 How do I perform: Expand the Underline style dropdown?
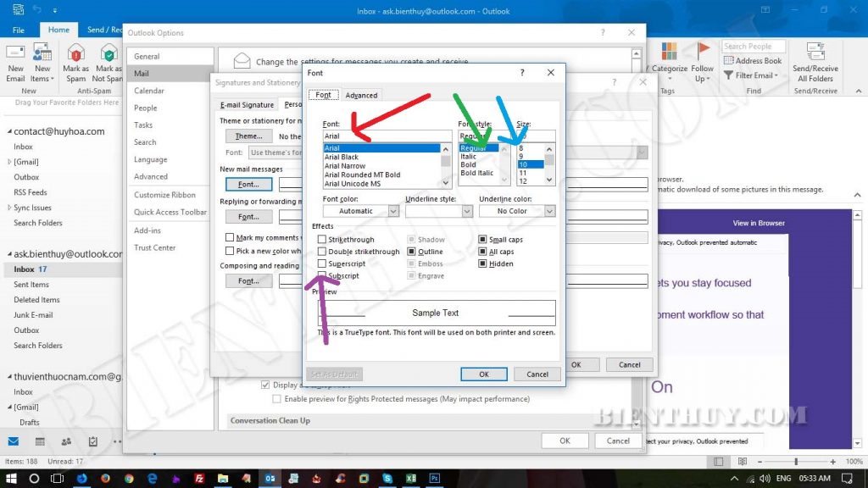click(439, 211)
